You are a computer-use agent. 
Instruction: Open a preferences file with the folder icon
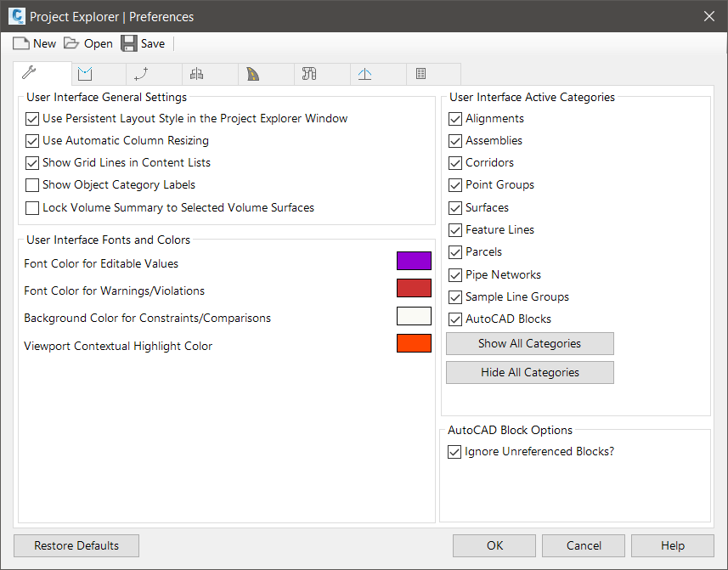point(71,43)
